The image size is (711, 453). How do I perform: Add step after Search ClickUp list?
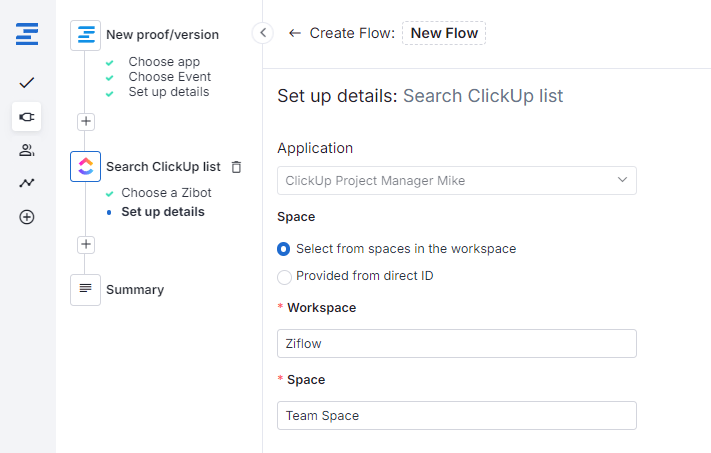click(x=86, y=244)
